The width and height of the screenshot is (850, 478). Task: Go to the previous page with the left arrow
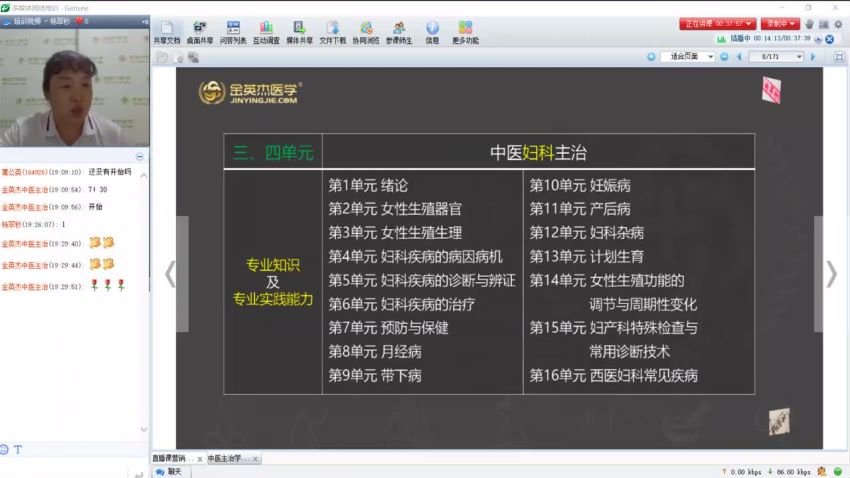(739, 56)
